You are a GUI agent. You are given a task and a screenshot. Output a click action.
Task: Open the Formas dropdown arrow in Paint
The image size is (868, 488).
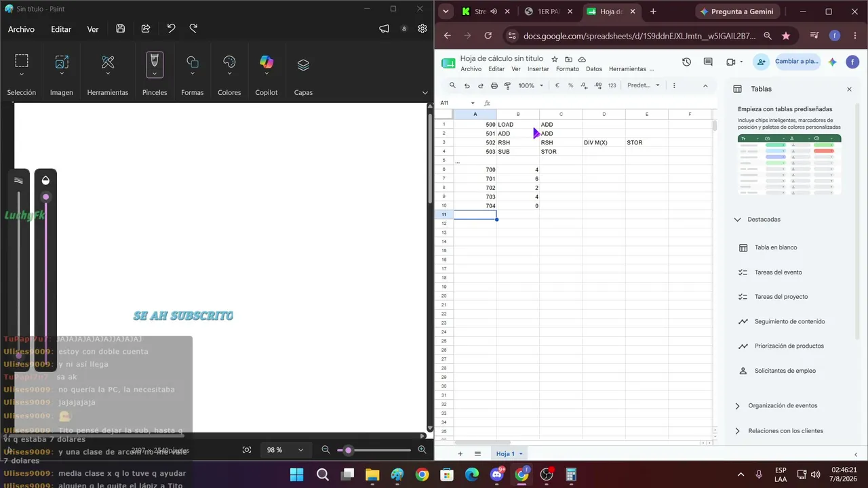coord(193,74)
